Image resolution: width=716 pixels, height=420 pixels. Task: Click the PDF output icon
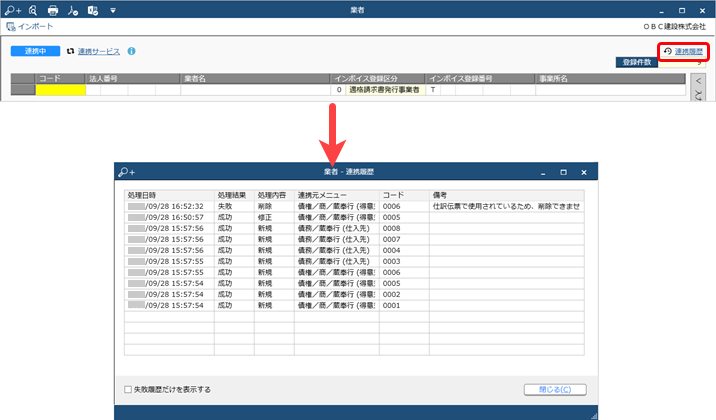pyautogui.click(x=73, y=10)
